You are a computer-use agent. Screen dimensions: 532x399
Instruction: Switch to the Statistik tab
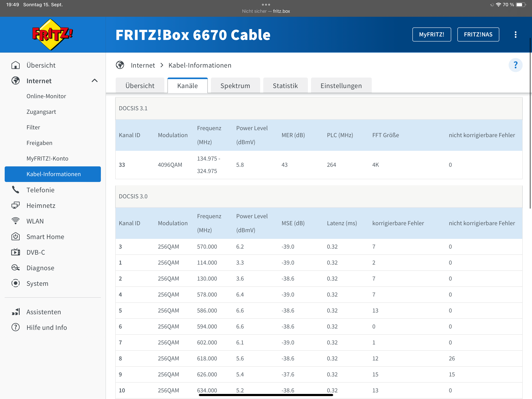(285, 86)
